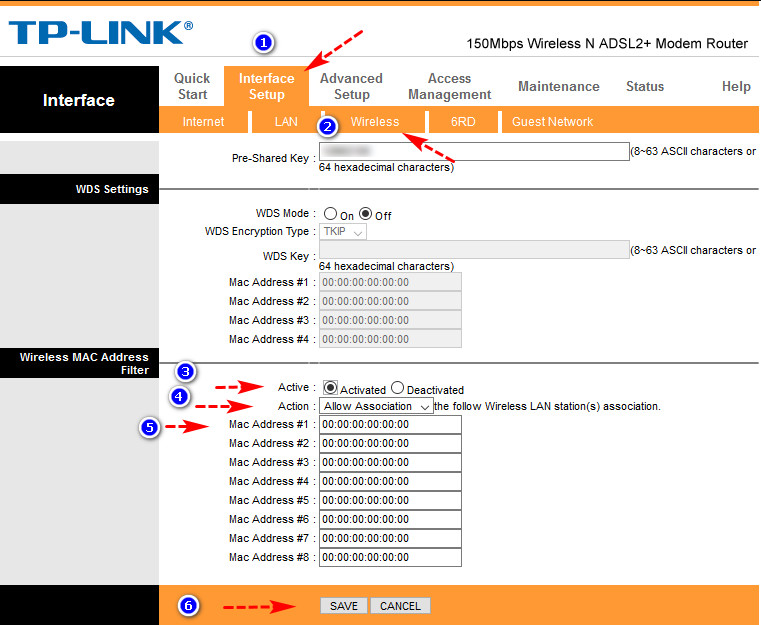Image resolution: width=761 pixels, height=625 pixels.
Task: Open the Advanced Setup tab
Action: [351, 86]
